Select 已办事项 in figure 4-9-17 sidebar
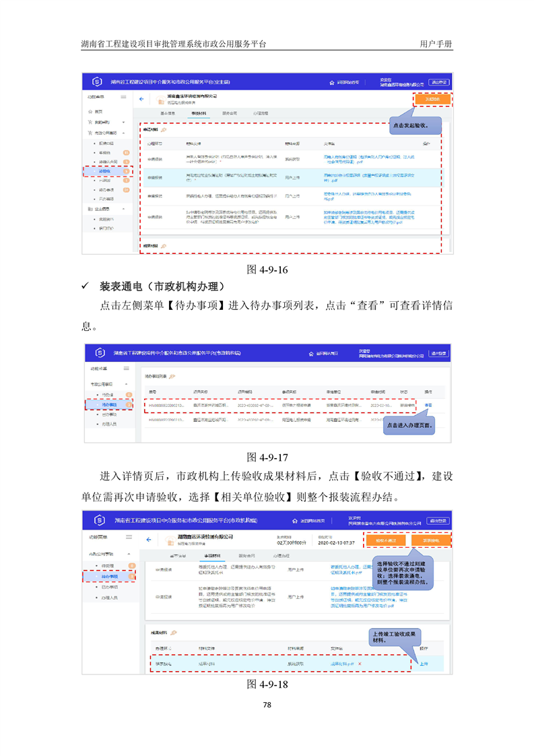 click(x=109, y=414)
